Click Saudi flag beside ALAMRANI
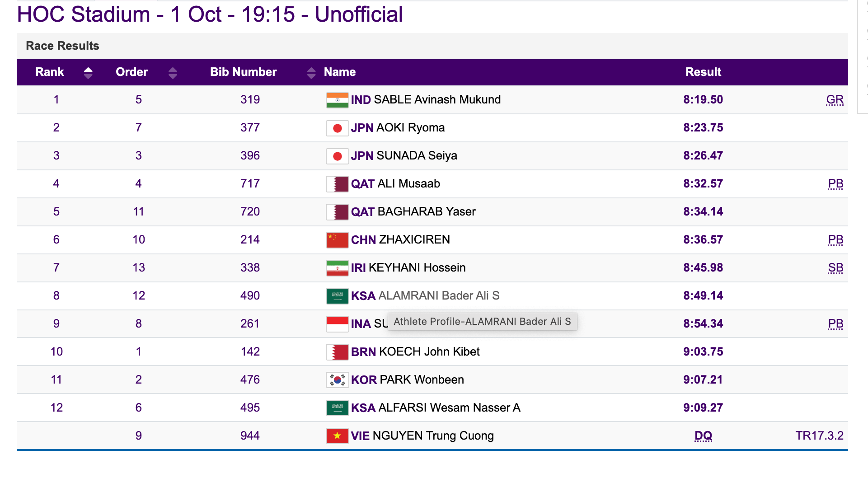Screen dimensions: 868x478 (x=337, y=296)
